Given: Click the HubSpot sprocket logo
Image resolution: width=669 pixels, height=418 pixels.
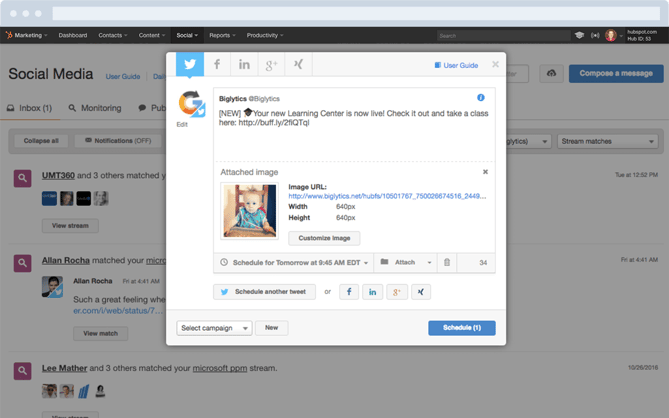Looking at the screenshot, I should point(9,35).
